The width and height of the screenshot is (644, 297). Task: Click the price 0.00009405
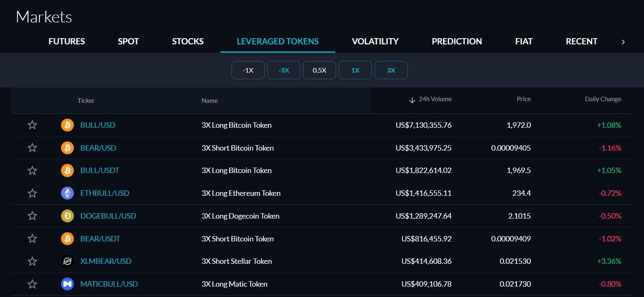[x=511, y=148]
